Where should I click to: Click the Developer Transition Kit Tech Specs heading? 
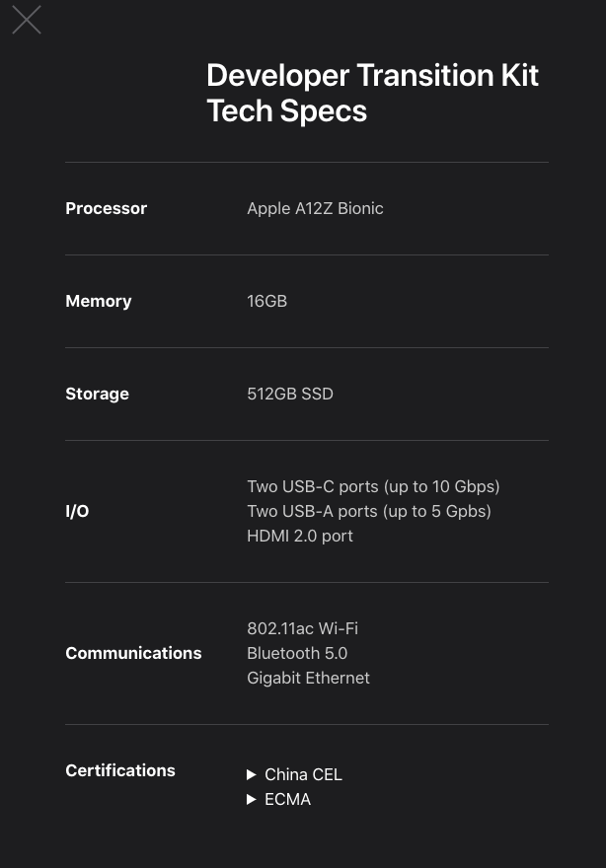pos(372,93)
